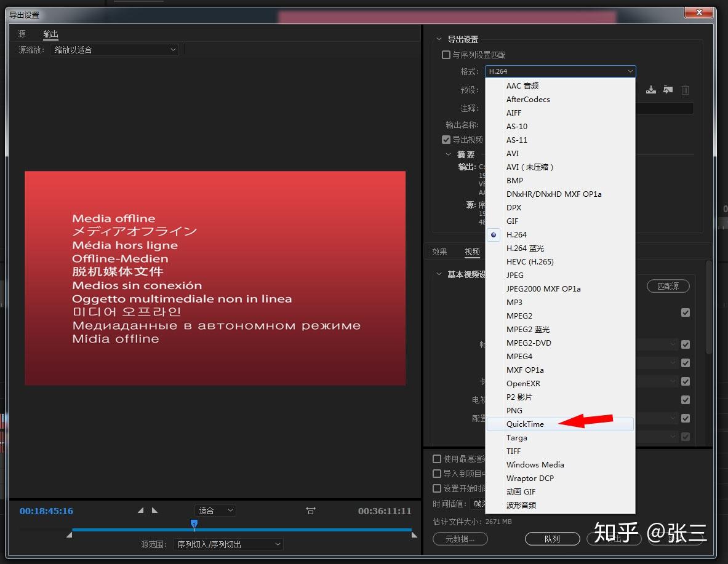The height and width of the screenshot is (564, 728).
Task: Choose QuickTime from the format list
Action: (561, 424)
